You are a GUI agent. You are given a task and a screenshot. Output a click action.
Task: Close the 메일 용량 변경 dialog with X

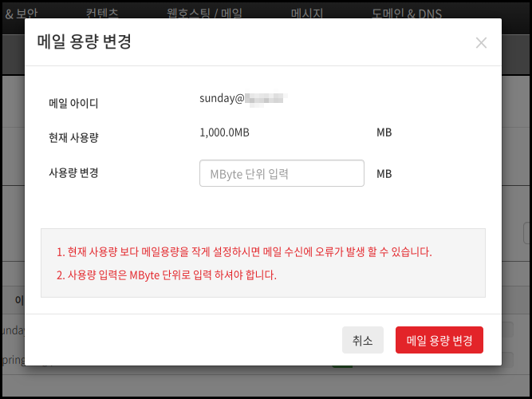click(481, 43)
